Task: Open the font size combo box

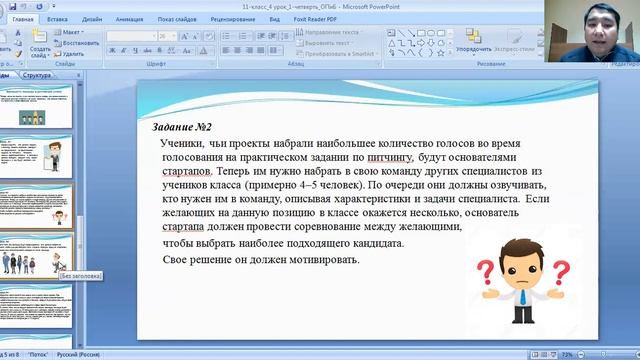Action: pos(167,36)
